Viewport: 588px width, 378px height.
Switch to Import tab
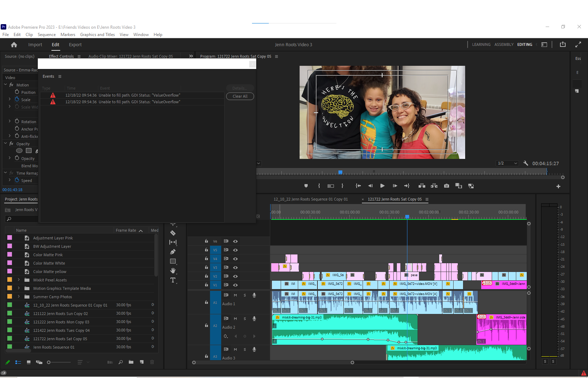pyautogui.click(x=35, y=45)
